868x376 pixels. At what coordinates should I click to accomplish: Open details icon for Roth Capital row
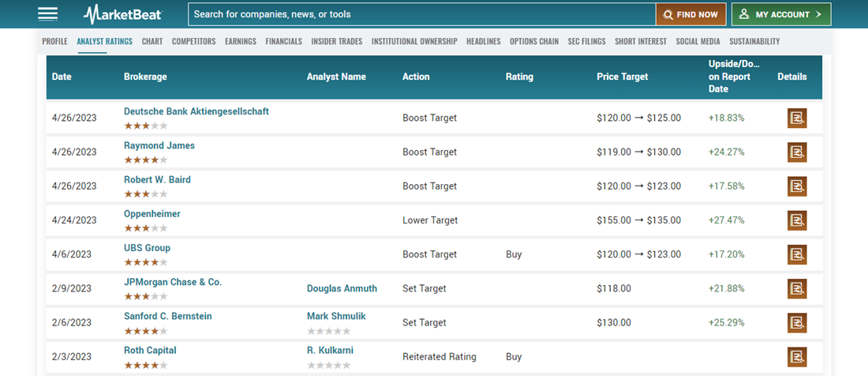click(x=797, y=356)
